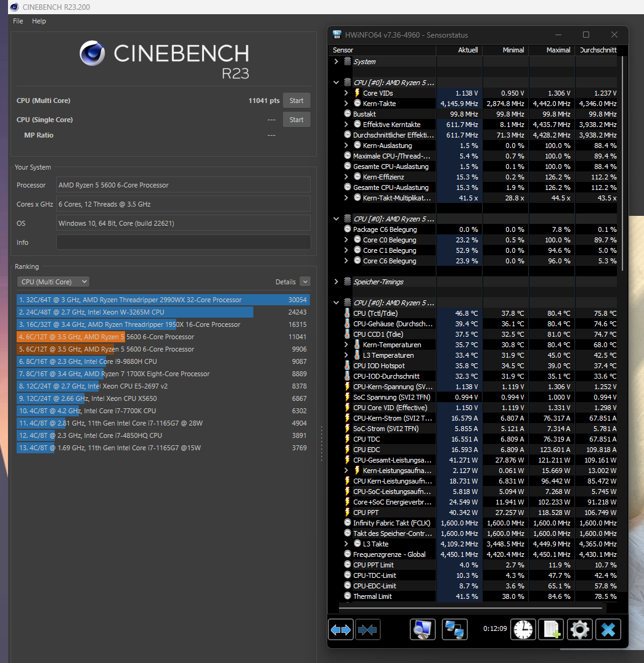Click the circle icon beside Thermal Limit
Viewport: 644px width, 663px height.
(348, 596)
